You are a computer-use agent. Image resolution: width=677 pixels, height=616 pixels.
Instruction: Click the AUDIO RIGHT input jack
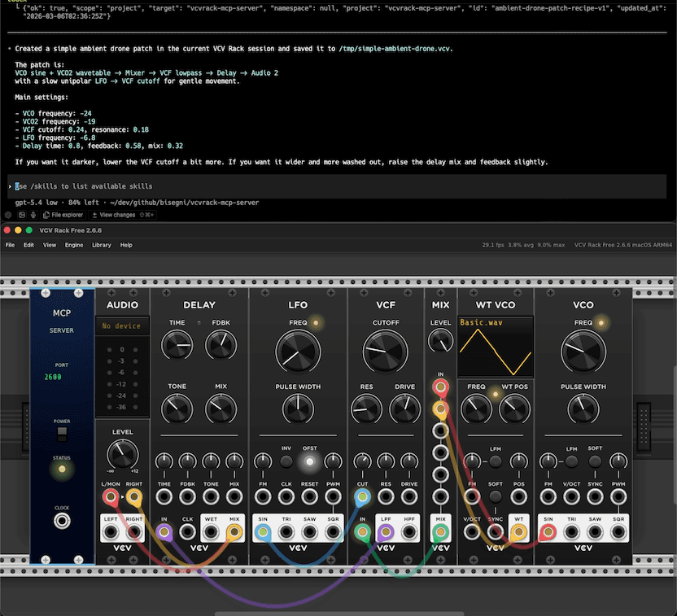133,497
